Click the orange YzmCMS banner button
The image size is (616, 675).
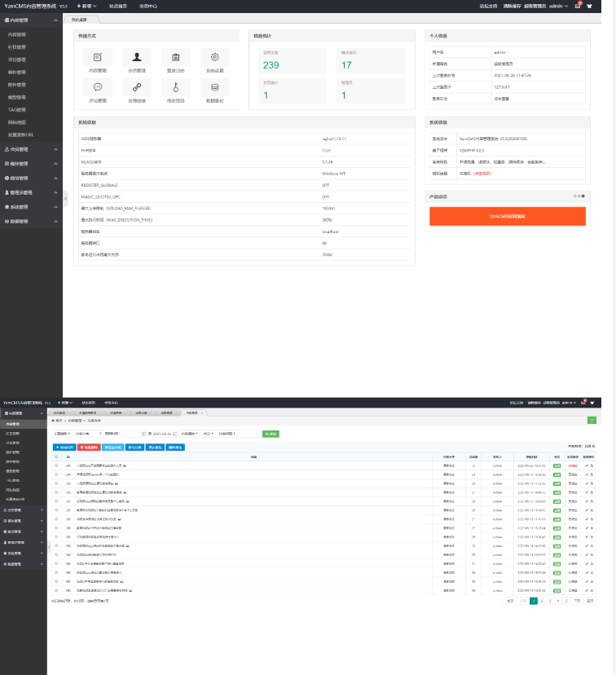point(507,216)
